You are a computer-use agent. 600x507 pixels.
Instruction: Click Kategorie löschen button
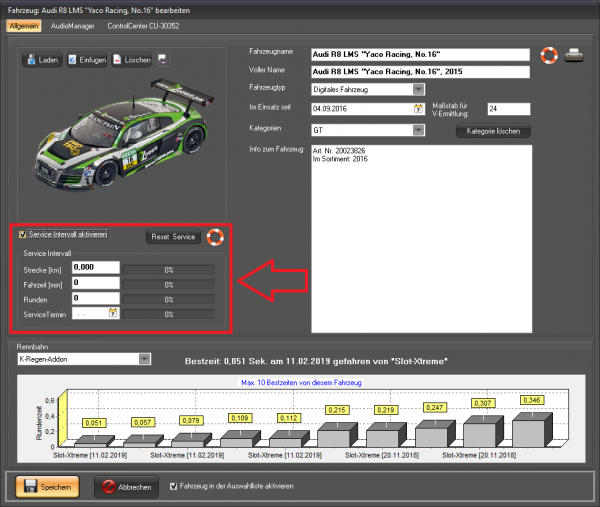[493, 131]
